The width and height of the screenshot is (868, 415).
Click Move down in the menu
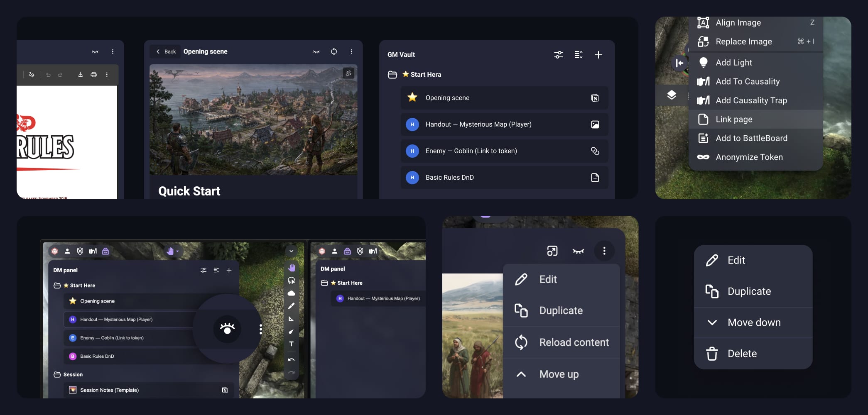click(x=753, y=322)
